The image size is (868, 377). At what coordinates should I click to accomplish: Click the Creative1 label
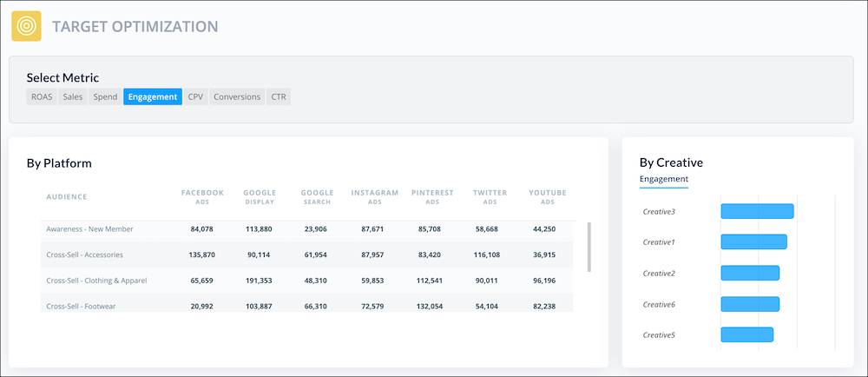(659, 242)
